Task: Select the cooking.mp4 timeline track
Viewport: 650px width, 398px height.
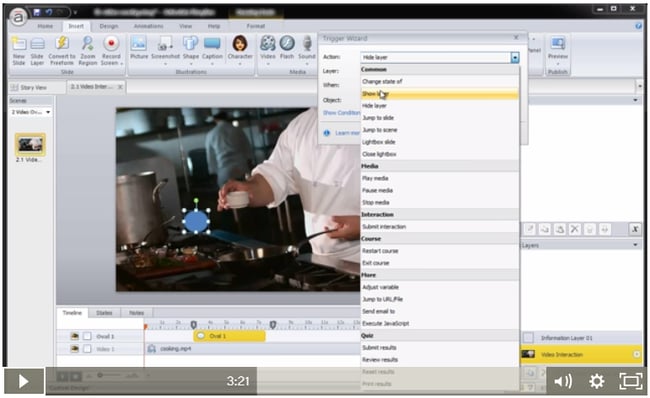Action: pyautogui.click(x=253, y=349)
